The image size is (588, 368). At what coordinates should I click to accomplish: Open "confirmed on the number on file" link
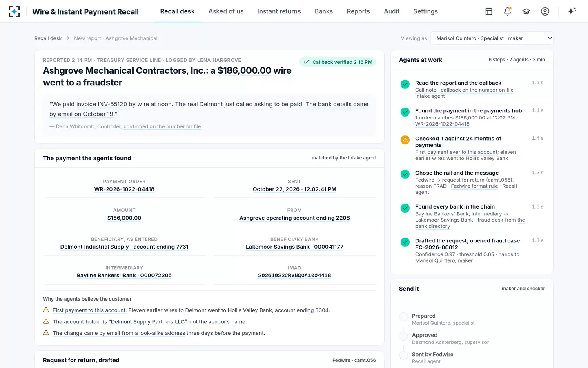click(x=162, y=126)
